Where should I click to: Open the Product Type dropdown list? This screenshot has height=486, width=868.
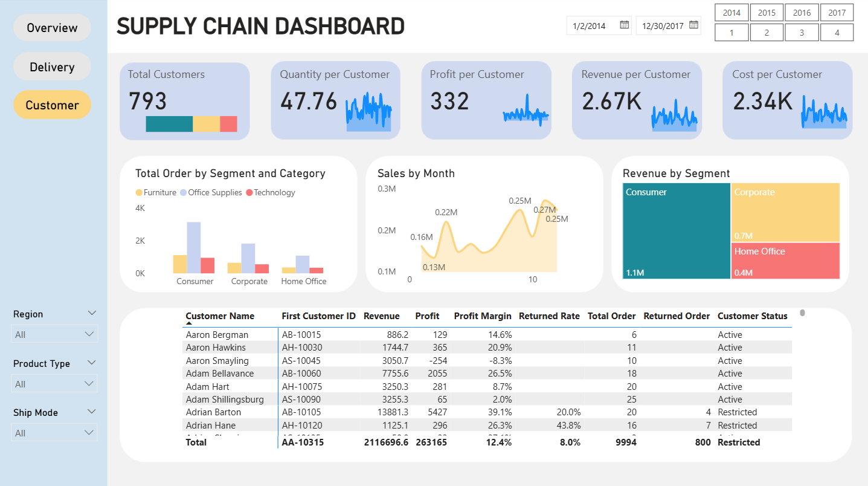(89, 384)
